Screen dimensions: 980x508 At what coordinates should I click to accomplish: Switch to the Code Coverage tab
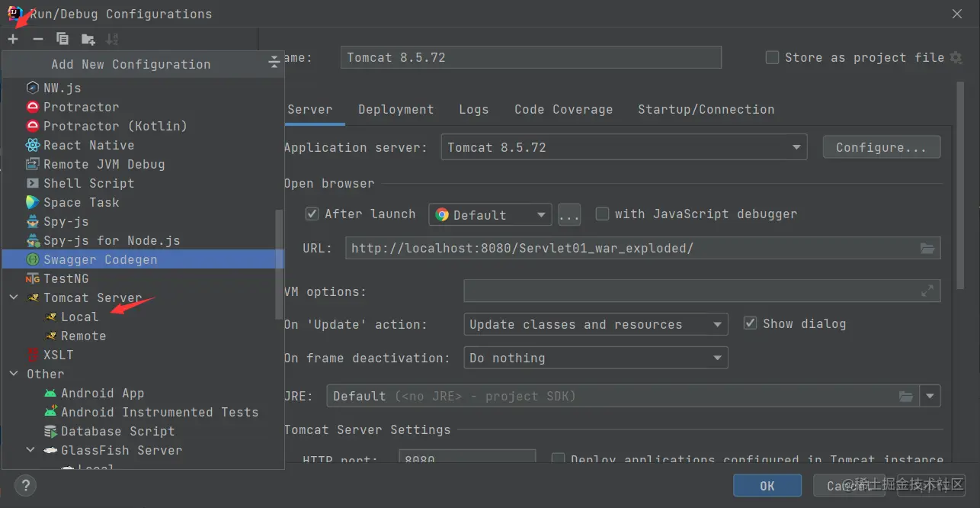click(x=563, y=109)
